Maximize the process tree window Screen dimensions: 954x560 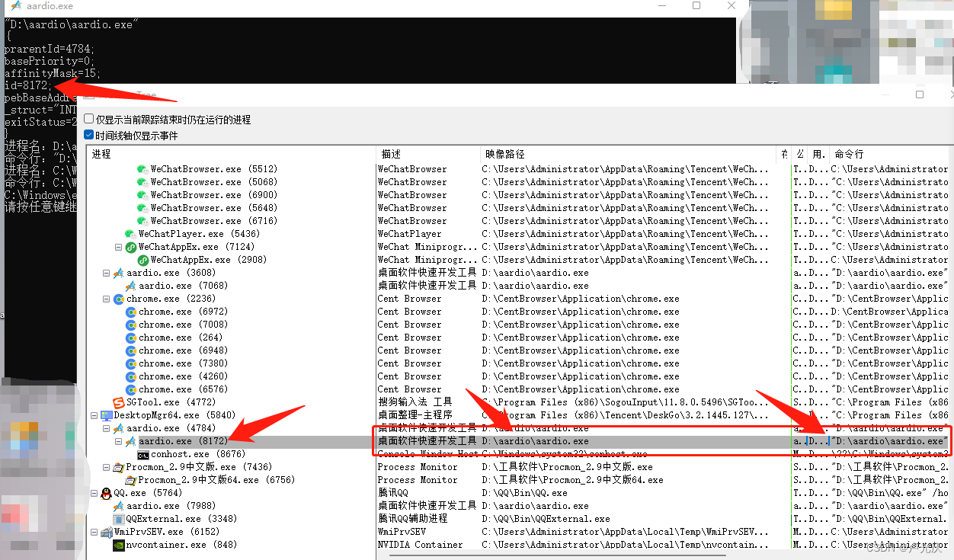(x=919, y=94)
